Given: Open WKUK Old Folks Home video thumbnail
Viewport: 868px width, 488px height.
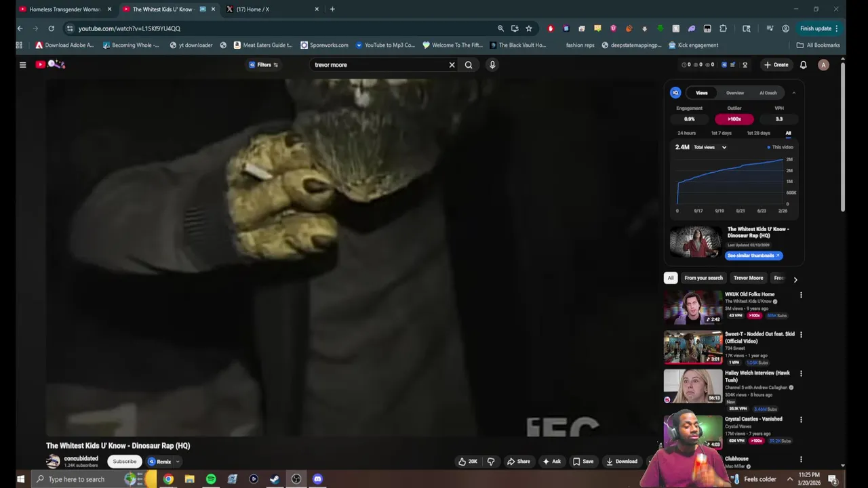Looking at the screenshot, I should pos(693,308).
